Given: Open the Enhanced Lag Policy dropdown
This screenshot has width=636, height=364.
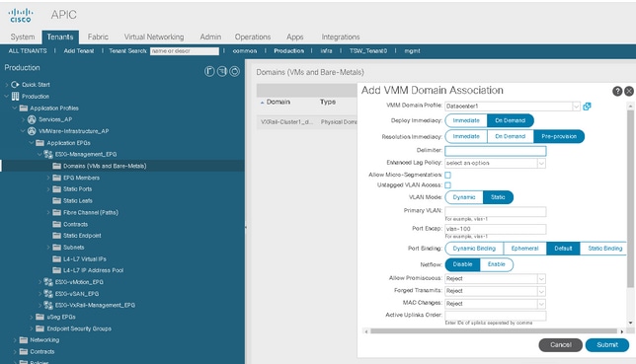Looking at the screenshot, I should (541, 163).
